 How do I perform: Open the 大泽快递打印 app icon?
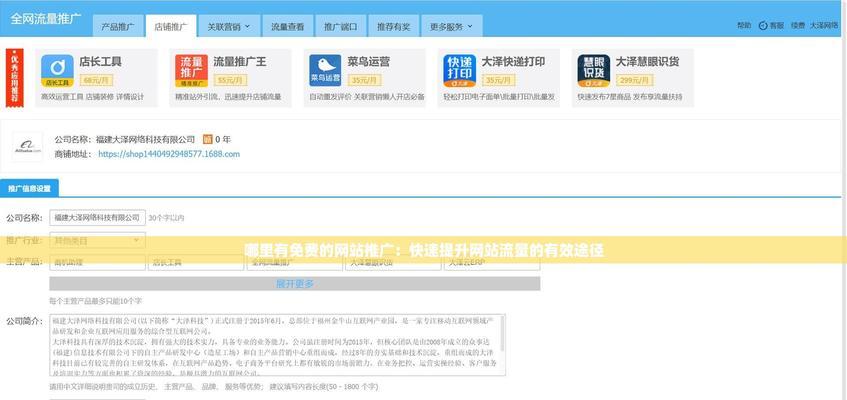click(x=460, y=71)
